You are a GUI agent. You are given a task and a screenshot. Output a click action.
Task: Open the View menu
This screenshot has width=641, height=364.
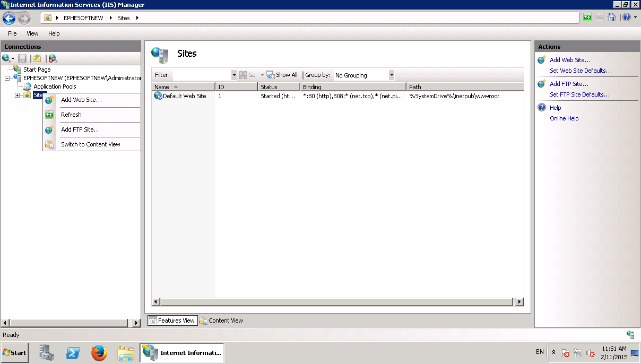[32, 33]
